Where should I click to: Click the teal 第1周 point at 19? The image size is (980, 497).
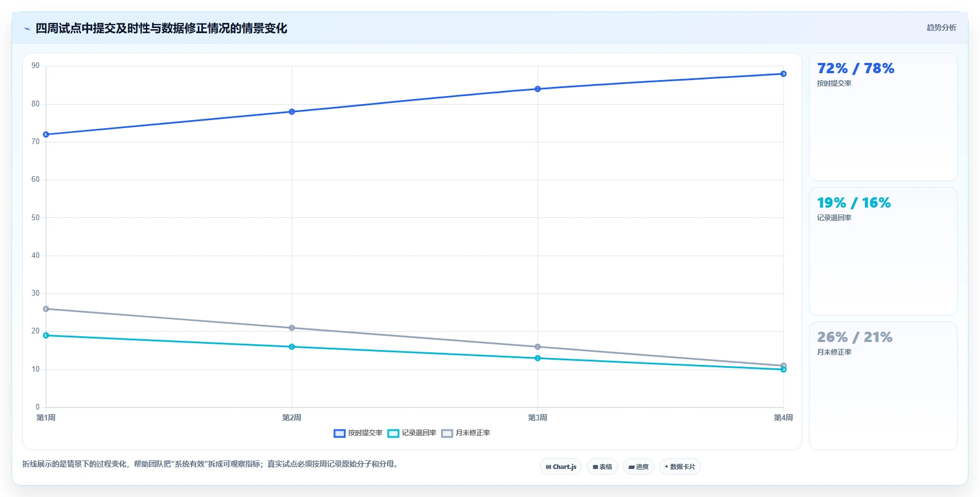click(46, 335)
